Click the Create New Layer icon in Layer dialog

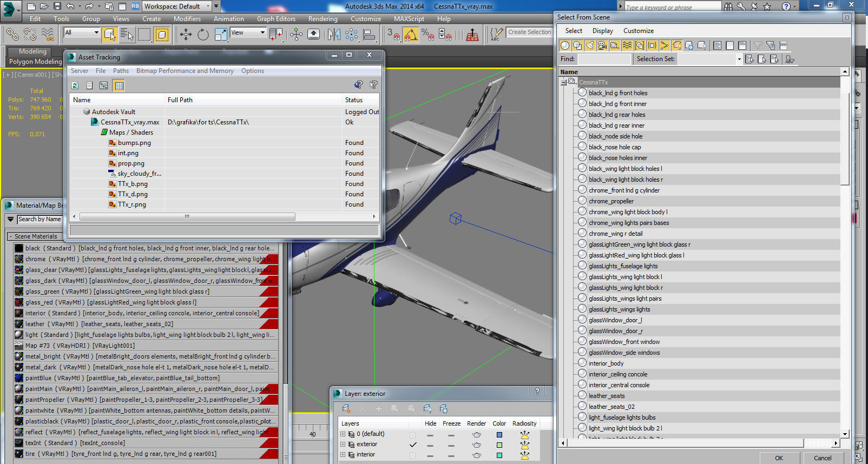point(346,409)
